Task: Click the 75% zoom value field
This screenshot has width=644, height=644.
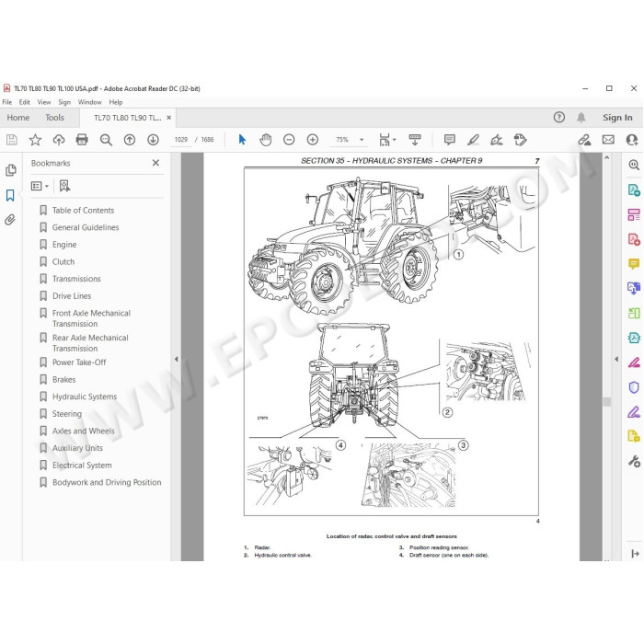Action: click(342, 140)
